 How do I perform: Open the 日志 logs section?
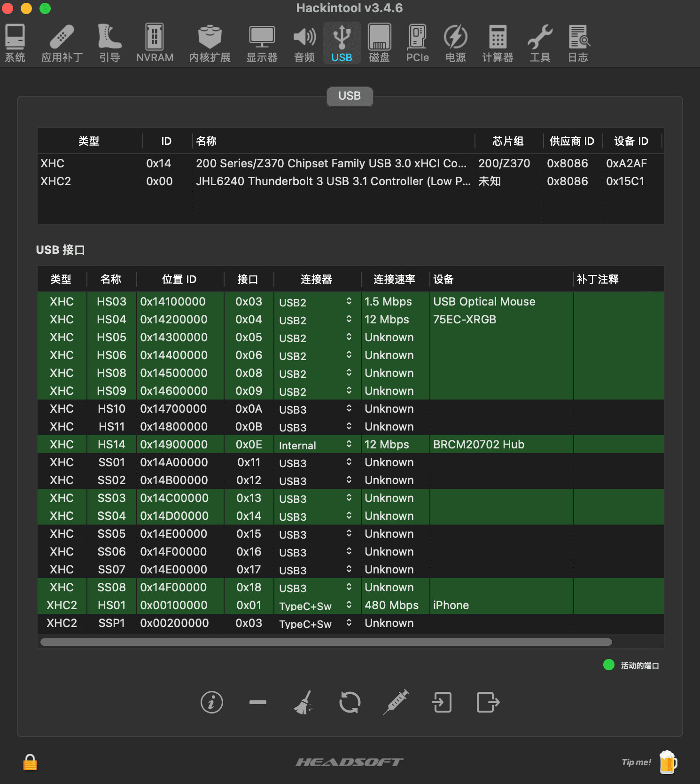click(x=578, y=43)
